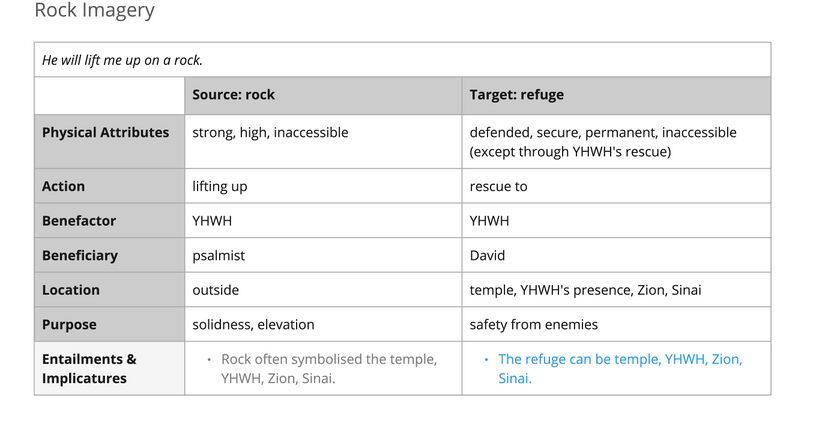Select the "Target: refuge" column header
Image resolution: width=825 pixels, height=437 pixels.
516,95
